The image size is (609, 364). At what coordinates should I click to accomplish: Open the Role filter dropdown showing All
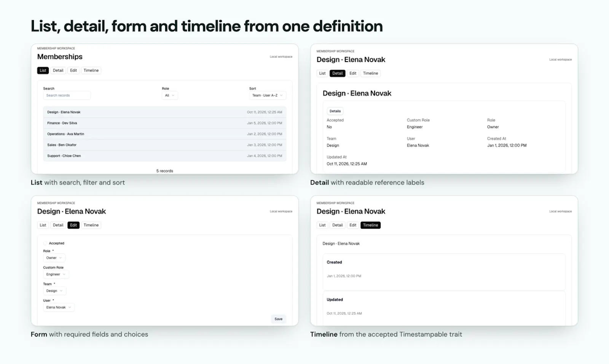point(170,95)
